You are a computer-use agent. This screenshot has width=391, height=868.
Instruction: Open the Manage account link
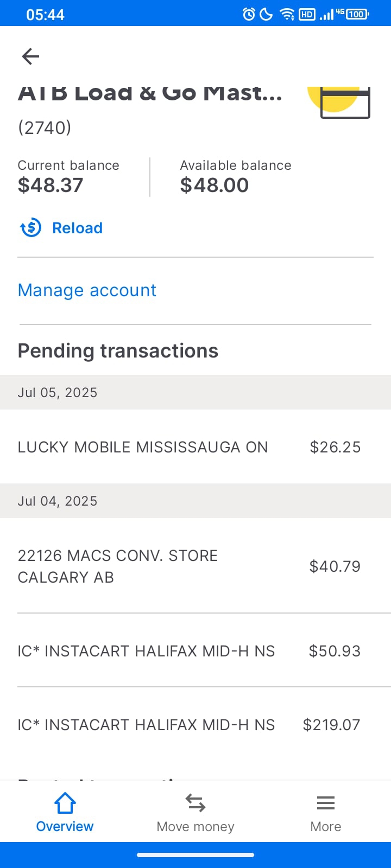pyautogui.click(x=87, y=290)
